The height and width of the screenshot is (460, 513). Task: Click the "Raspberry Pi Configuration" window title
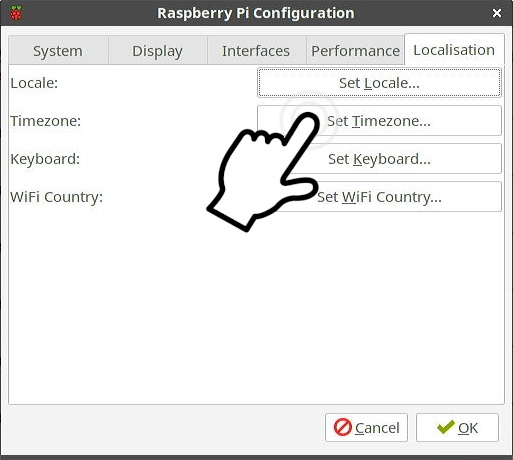[256, 13]
